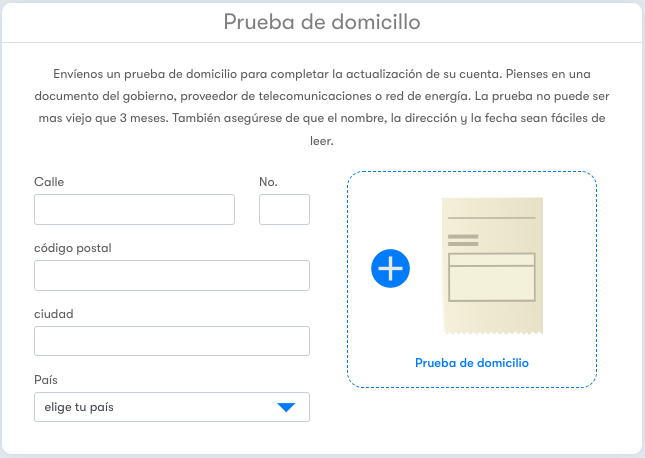Click the instruction paragraph starting 'Envíenos un prueba'
The image size is (645, 458).
tap(322, 107)
